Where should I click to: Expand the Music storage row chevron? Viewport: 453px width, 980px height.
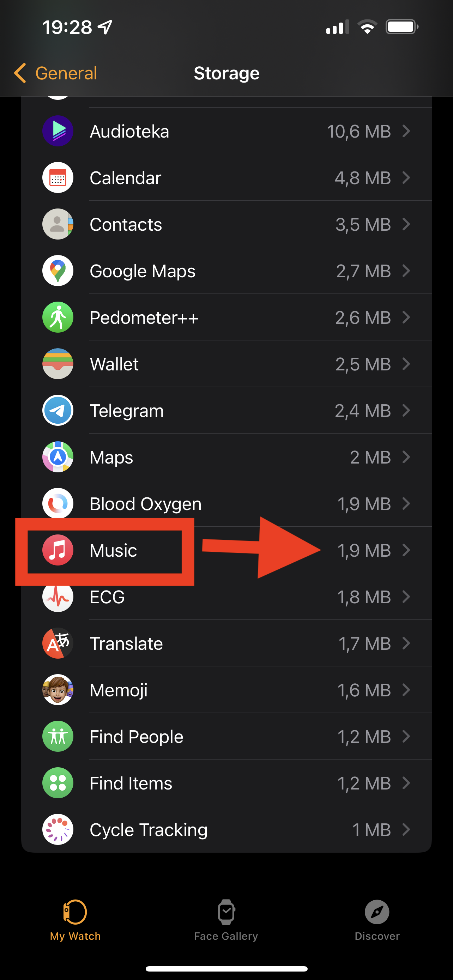(x=406, y=550)
